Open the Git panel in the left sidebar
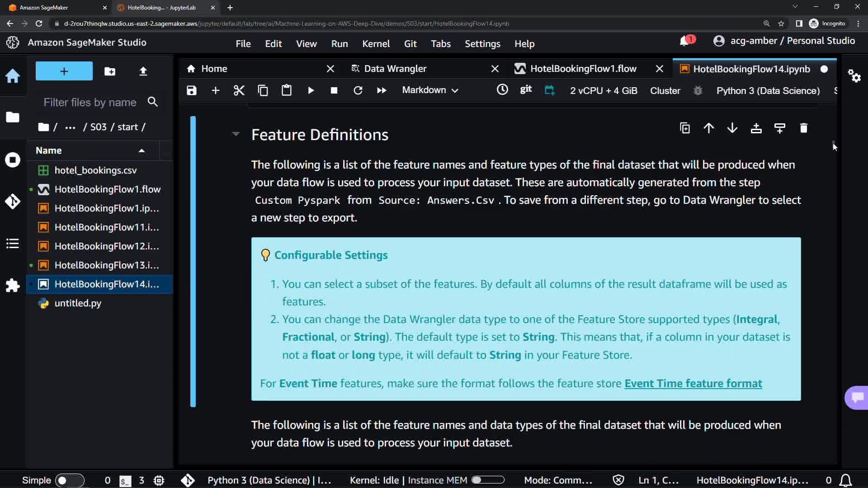Screen dimensions: 868x488 pos(13,201)
